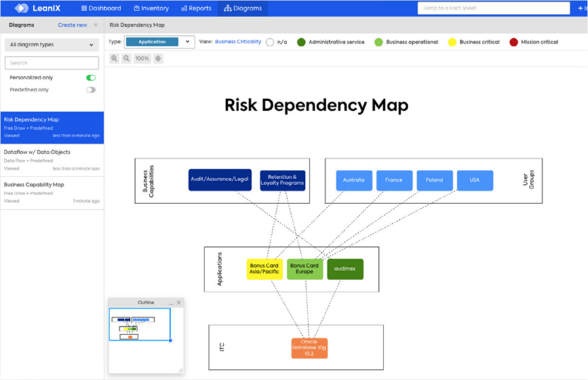Switch to the Diagrams tab
588x380 pixels.
pyautogui.click(x=243, y=9)
